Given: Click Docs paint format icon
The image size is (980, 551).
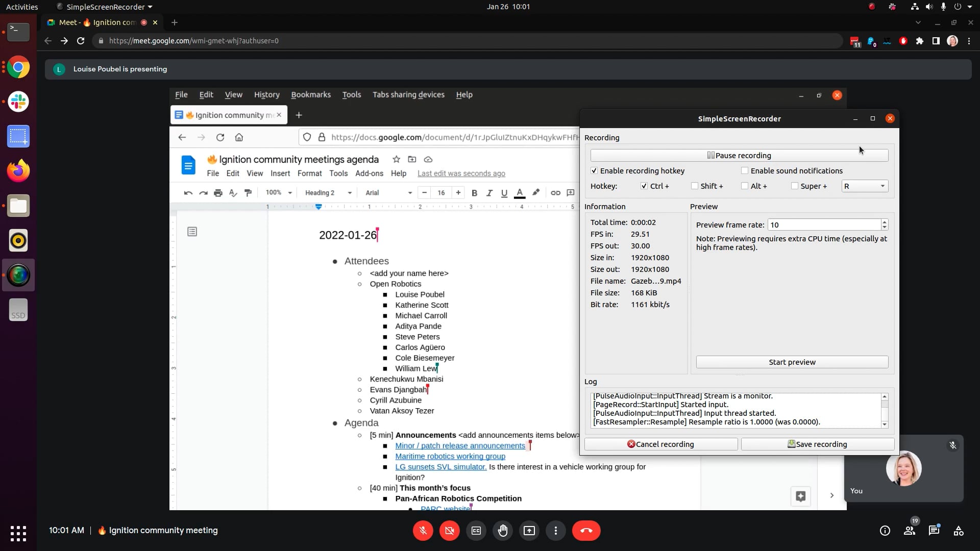Looking at the screenshot, I should [x=248, y=193].
